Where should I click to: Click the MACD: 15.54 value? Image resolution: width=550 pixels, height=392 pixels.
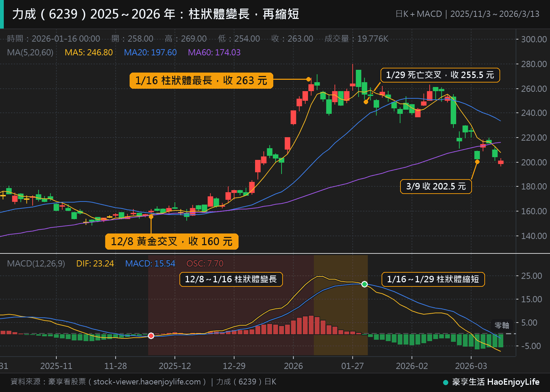[x=150, y=263]
